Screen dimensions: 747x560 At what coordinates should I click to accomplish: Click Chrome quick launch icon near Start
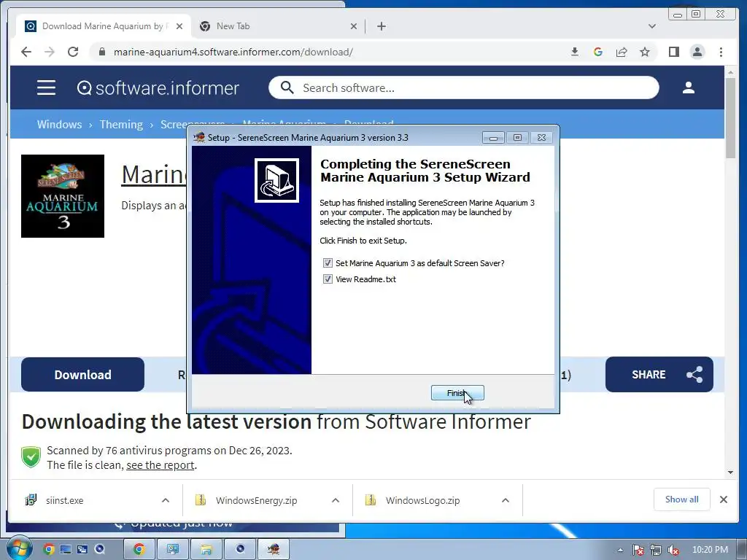tap(49, 550)
